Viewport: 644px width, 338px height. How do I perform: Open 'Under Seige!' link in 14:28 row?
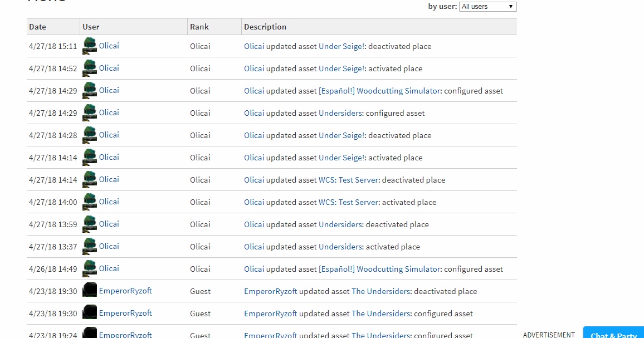341,135
